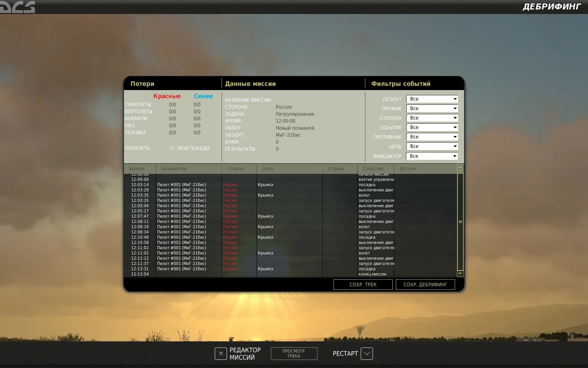
Task: Select the взятие управления event row
Action: (290, 179)
